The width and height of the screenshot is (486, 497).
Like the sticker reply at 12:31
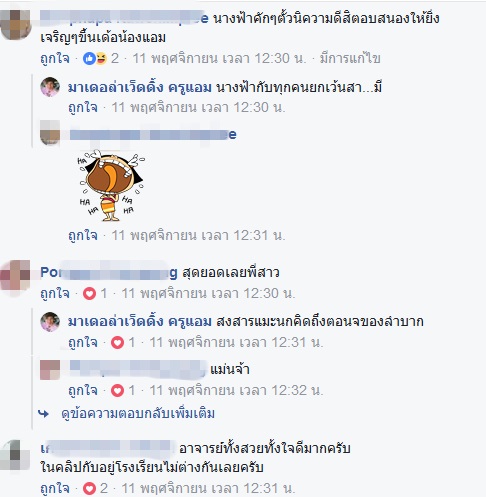83,236
